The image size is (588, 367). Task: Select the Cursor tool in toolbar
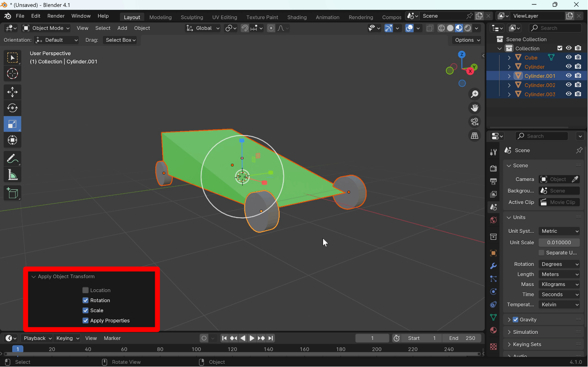pos(12,74)
